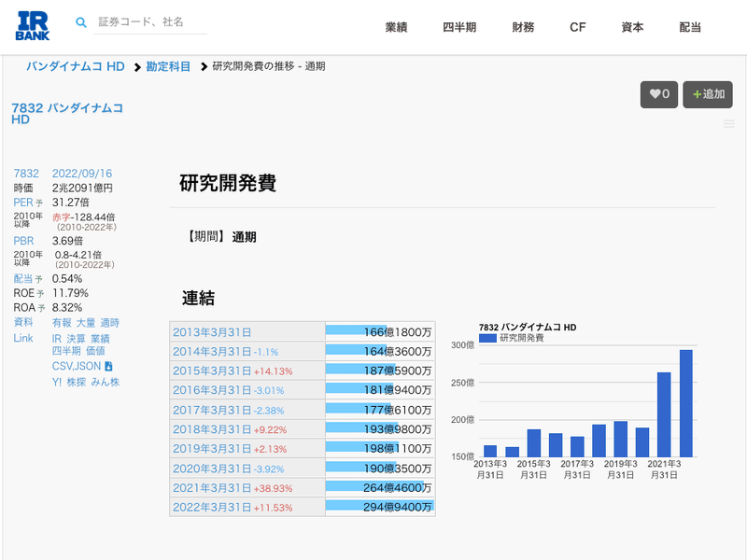747x560 pixels.
Task: Click the 時価 2兆2091億円 value
Action: pyautogui.click(x=82, y=189)
